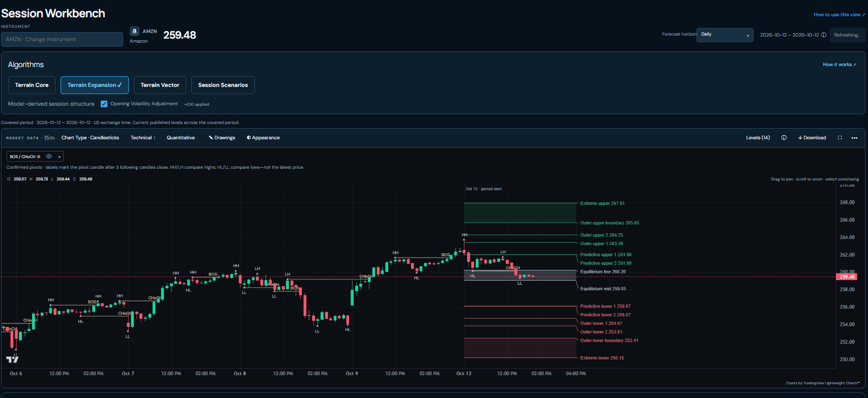Click the Predictive lower 1 256.07 label

tap(605, 307)
